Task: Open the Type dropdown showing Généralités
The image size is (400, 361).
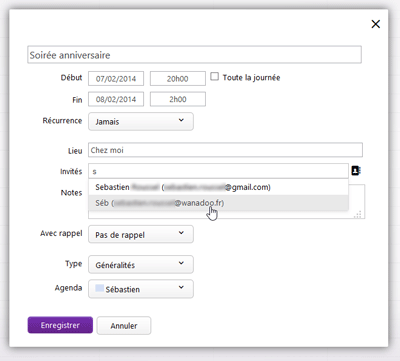Action: (x=141, y=265)
